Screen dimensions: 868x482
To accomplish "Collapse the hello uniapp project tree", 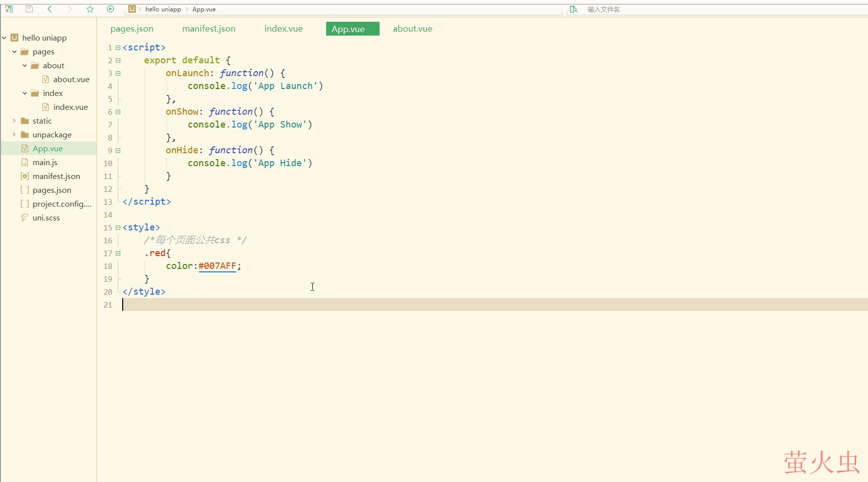I will click(4, 38).
